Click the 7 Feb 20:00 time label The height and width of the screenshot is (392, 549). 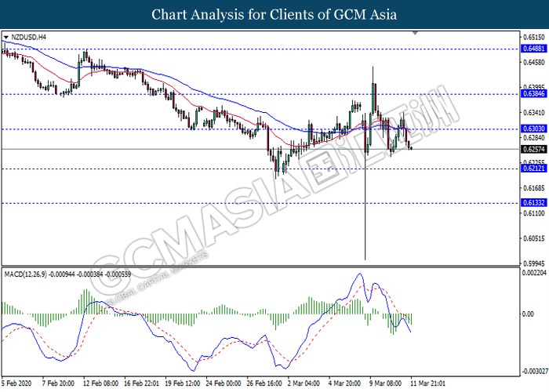pyautogui.click(x=58, y=383)
